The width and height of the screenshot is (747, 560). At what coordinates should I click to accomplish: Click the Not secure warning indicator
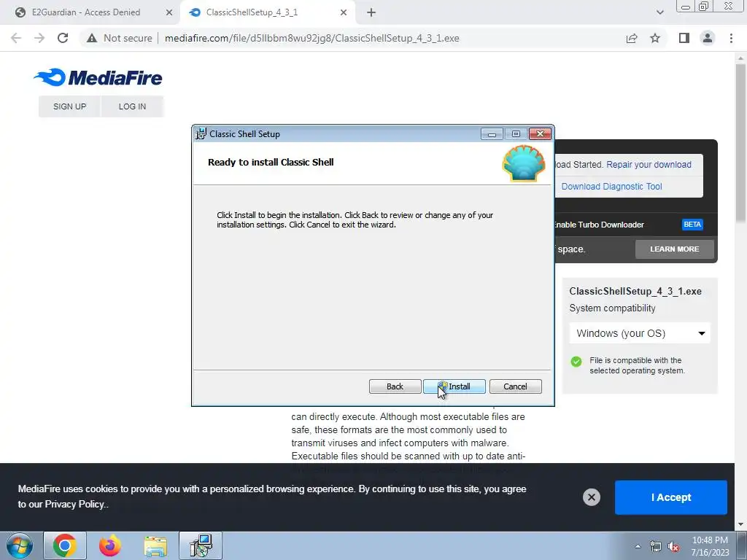click(120, 38)
